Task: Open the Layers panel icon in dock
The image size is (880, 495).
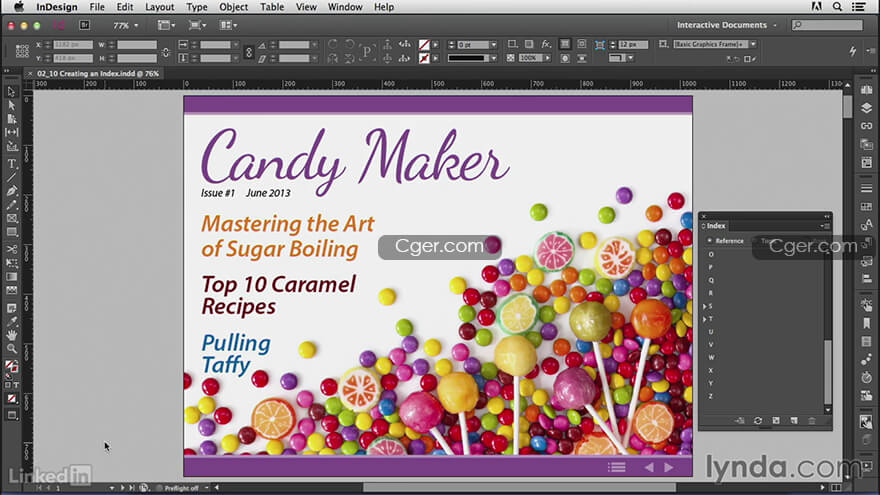Action: (x=867, y=108)
